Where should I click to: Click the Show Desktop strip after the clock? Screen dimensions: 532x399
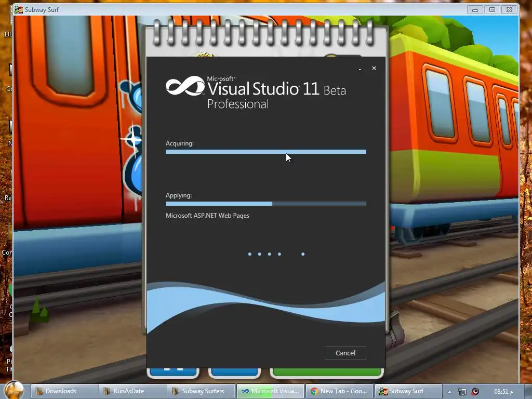[528, 392]
